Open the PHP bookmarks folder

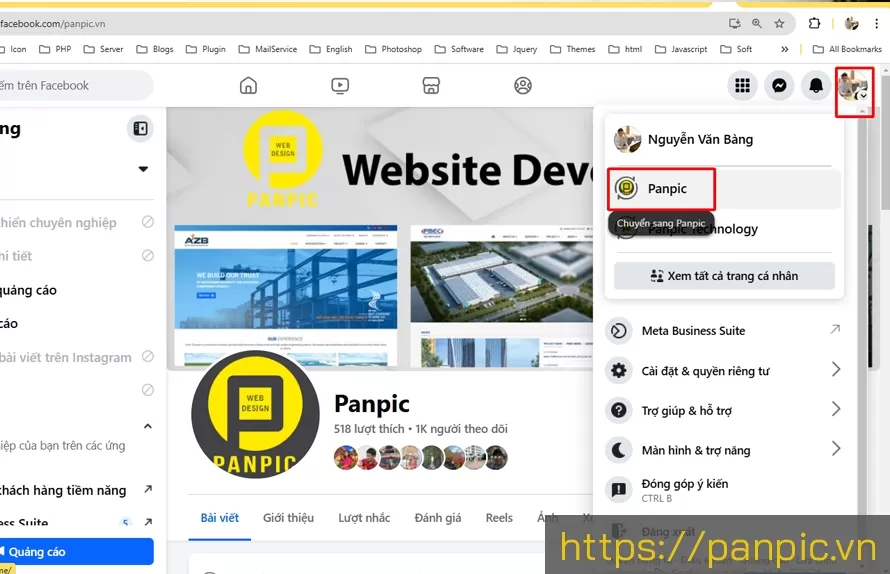click(x=55, y=49)
